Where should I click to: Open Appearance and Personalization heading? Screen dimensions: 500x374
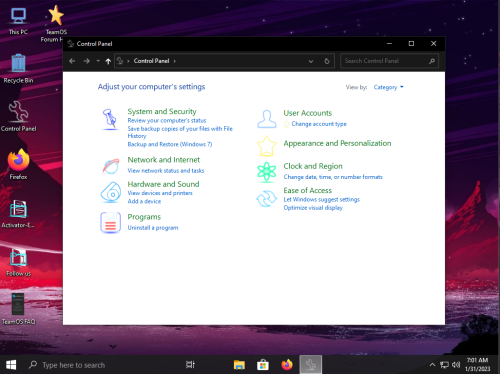(337, 143)
